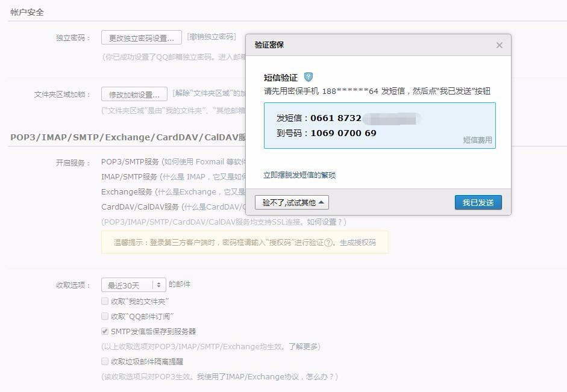Click the 验证密保 dialog title
Viewport: 567px width, 392px height.
pos(269,45)
